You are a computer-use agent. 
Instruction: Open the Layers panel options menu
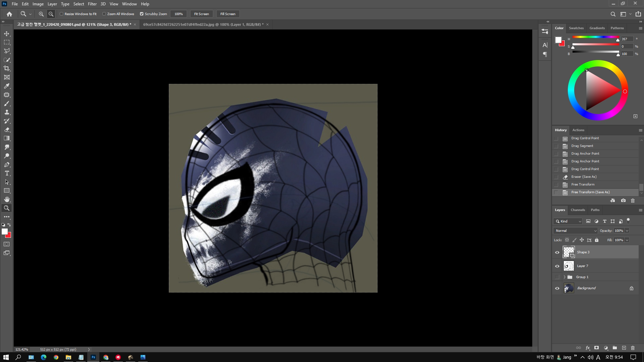[640, 210]
